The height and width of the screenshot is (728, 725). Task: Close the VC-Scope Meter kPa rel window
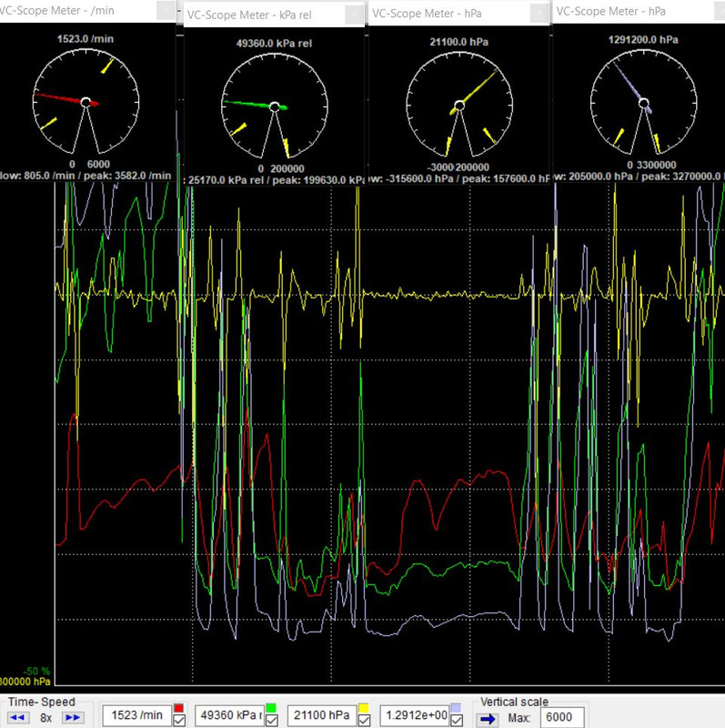[x=355, y=15]
